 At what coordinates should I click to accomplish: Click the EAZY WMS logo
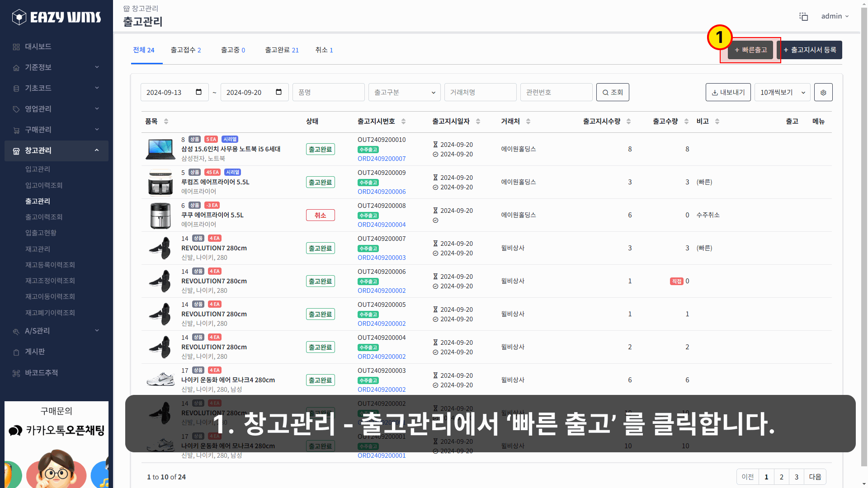56,17
